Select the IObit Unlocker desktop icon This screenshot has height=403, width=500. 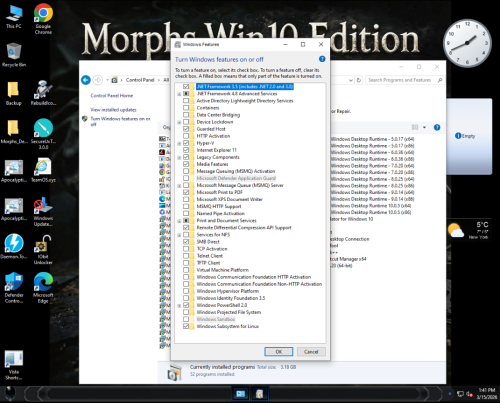coord(43,250)
